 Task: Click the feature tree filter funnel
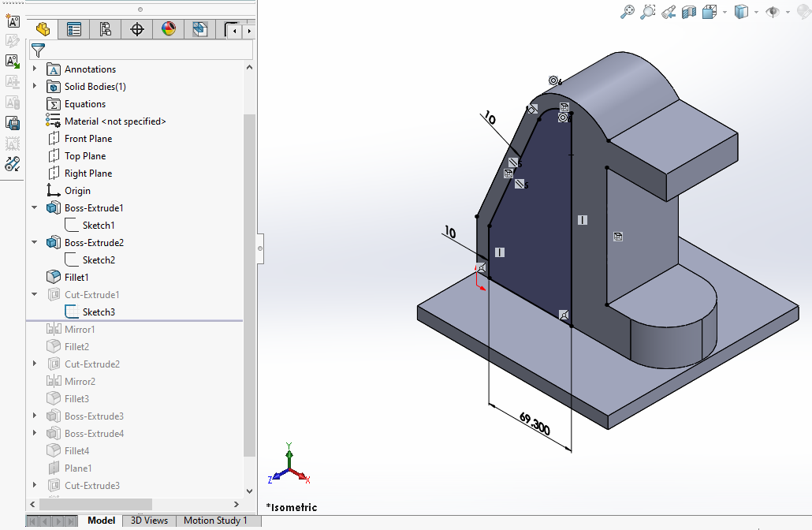pyautogui.click(x=38, y=50)
